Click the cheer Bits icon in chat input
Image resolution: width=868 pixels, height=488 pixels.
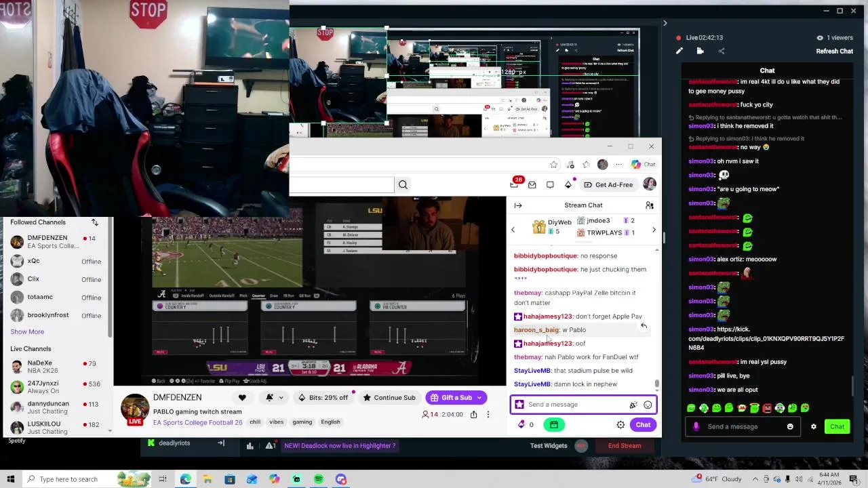[633, 405]
